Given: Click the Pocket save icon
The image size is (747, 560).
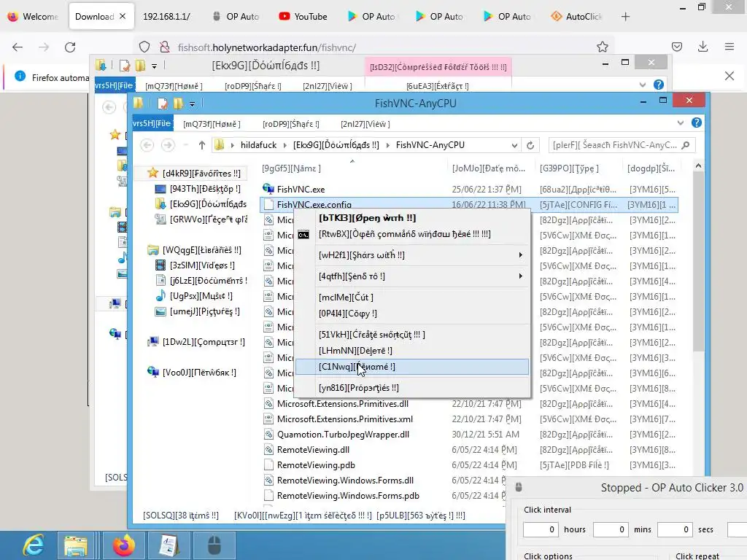Looking at the screenshot, I should (676, 47).
